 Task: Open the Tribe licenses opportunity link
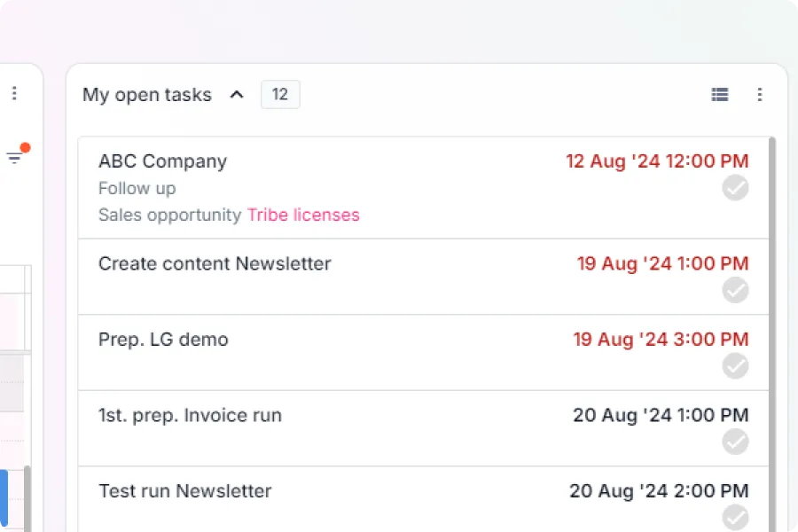(303, 215)
